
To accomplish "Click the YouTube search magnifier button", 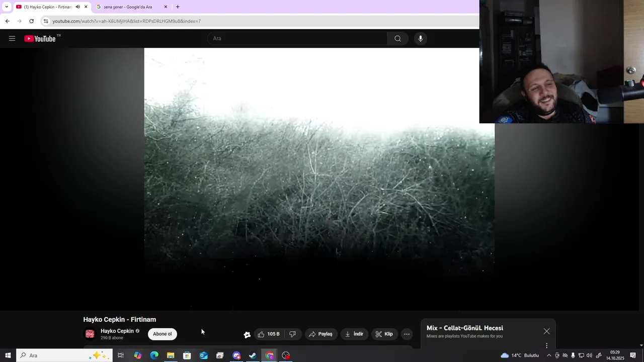I will [x=397, y=39].
